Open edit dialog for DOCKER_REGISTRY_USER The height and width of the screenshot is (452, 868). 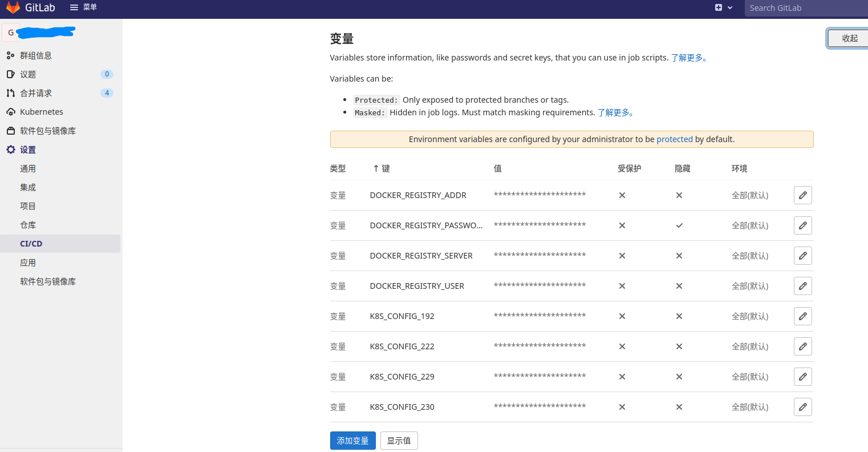click(802, 286)
